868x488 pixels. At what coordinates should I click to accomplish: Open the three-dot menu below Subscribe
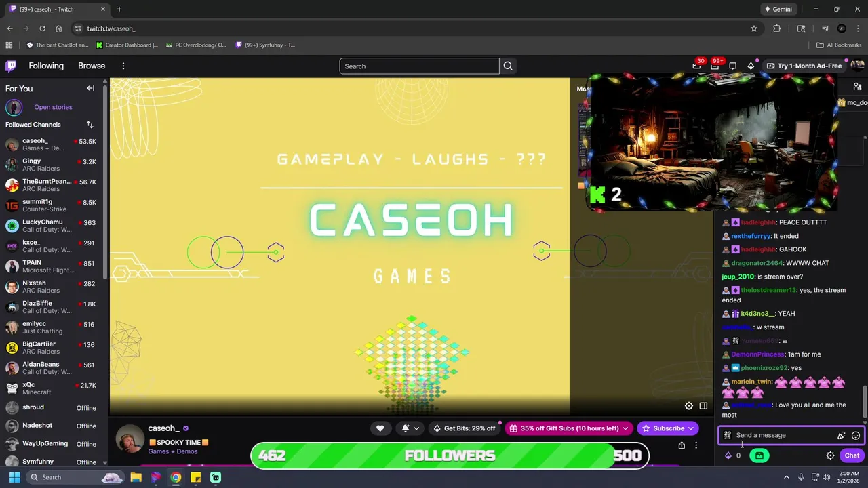[696, 445]
